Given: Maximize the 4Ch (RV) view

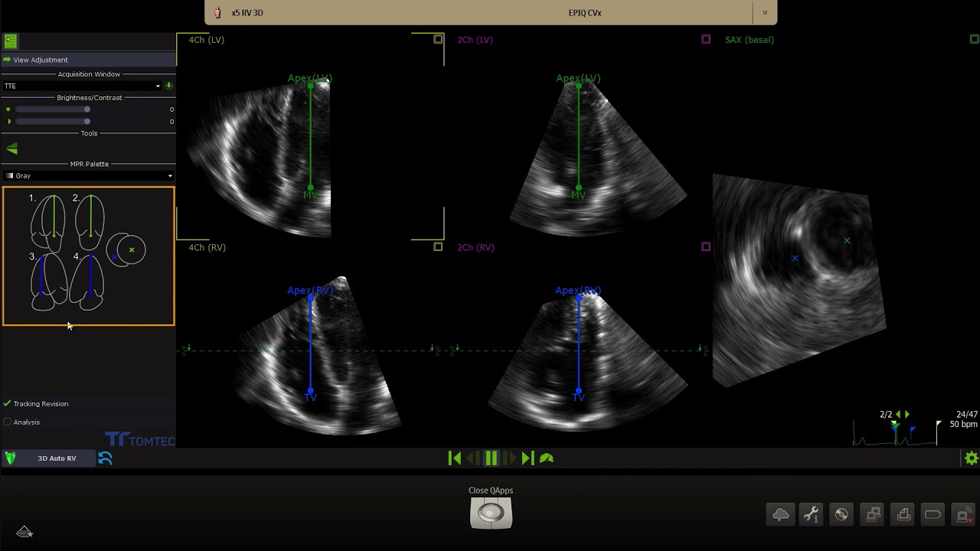Looking at the screenshot, I should coord(438,246).
